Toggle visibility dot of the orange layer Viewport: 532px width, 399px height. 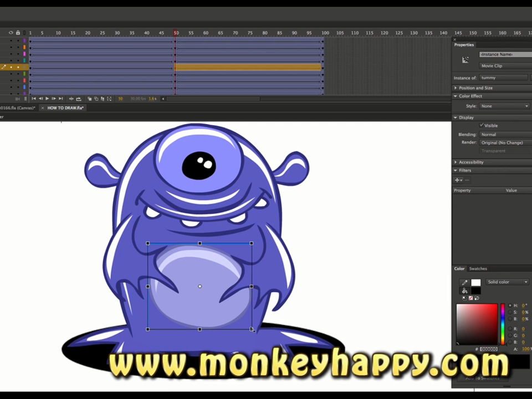11,47
